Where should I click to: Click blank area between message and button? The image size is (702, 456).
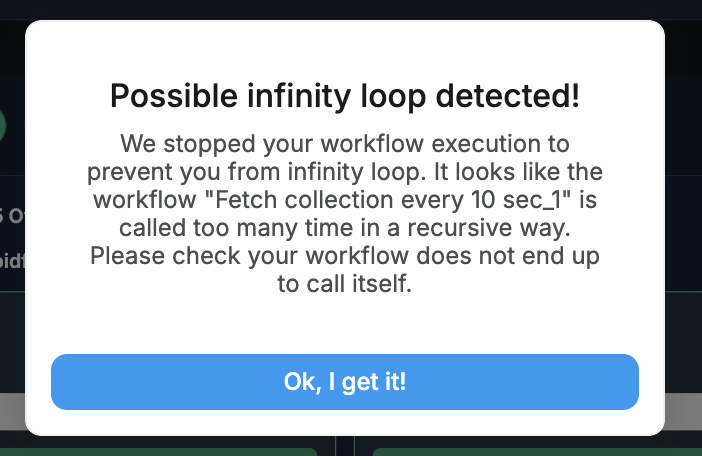coord(345,324)
